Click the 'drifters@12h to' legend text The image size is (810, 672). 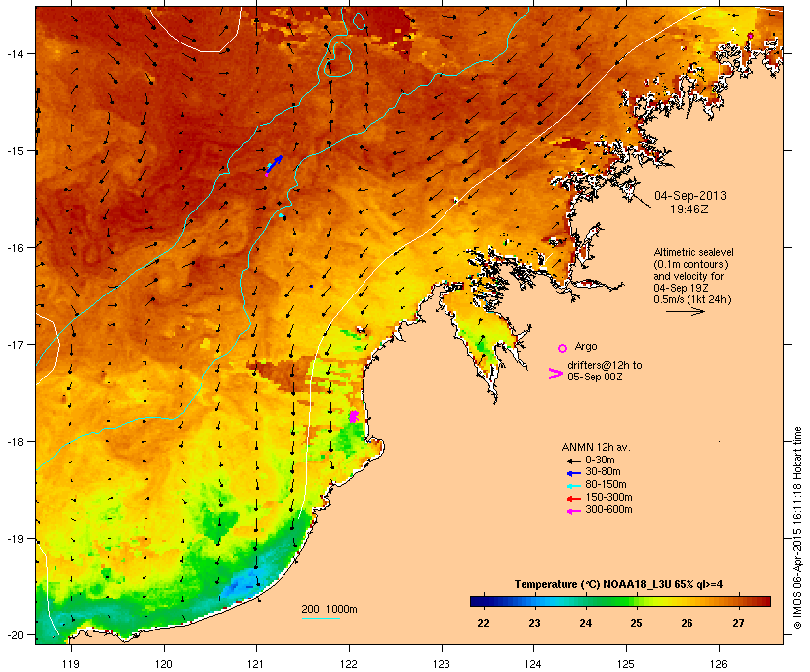click(605, 365)
